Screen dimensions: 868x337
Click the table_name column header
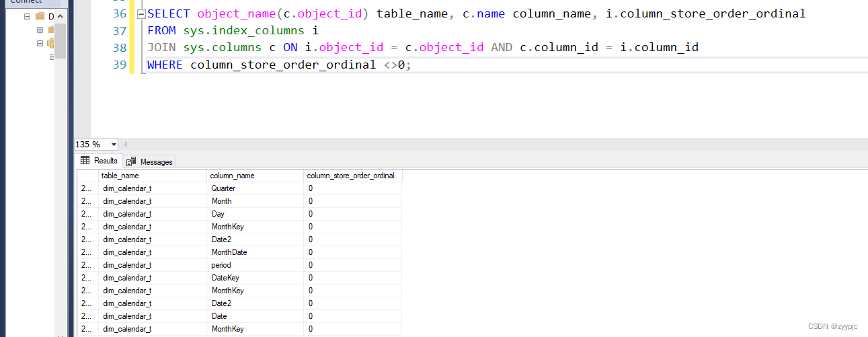(153, 176)
